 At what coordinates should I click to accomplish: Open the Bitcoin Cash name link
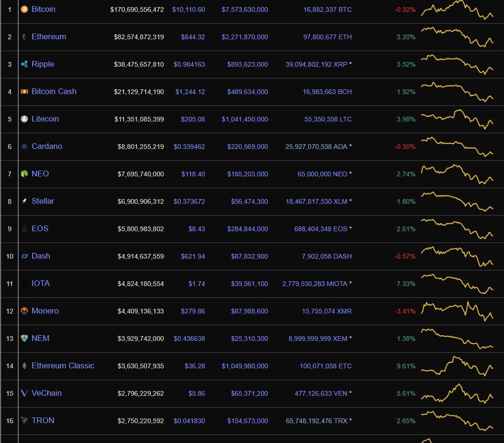tap(54, 92)
